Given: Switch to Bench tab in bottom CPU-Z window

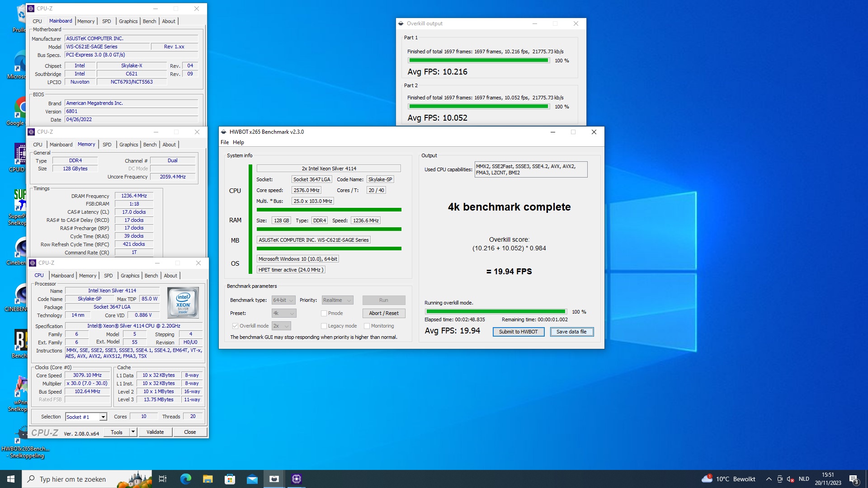Looking at the screenshot, I should click(x=151, y=276).
